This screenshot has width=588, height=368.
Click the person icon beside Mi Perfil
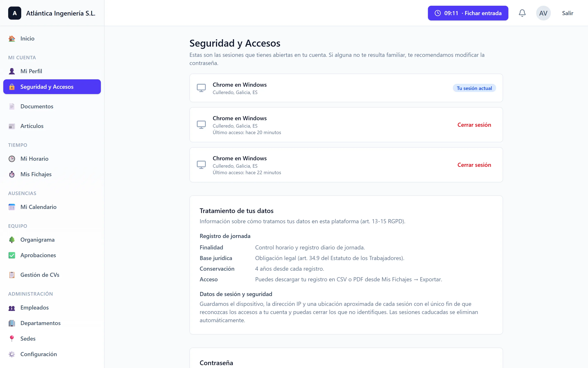click(12, 71)
